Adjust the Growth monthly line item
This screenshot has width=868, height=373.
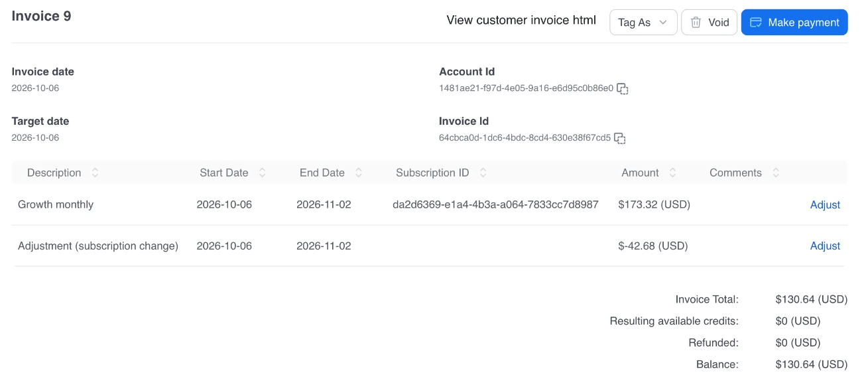[825, 204]
